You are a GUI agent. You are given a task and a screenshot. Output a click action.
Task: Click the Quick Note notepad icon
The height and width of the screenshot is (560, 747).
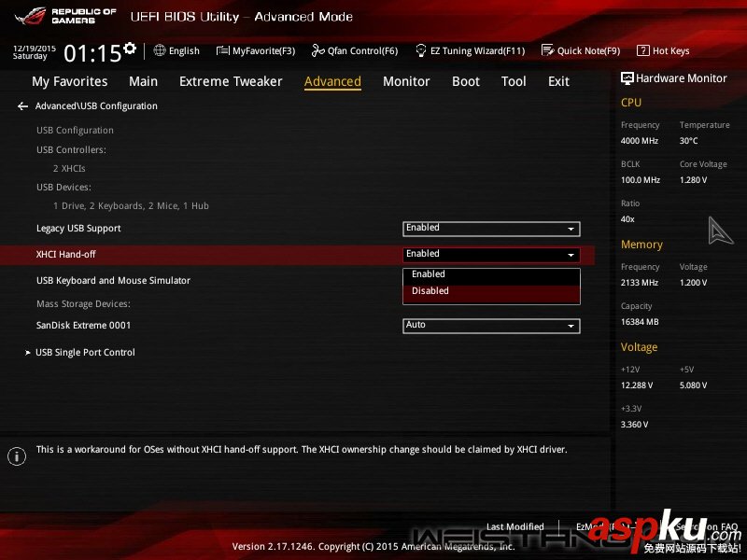548,50
